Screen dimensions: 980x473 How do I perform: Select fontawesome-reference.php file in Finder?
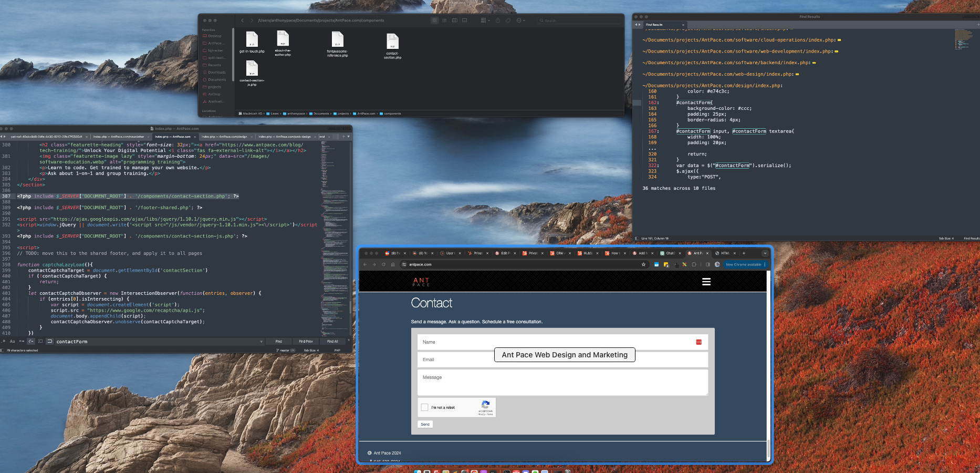pyautogui.click(x=337, y=44)
